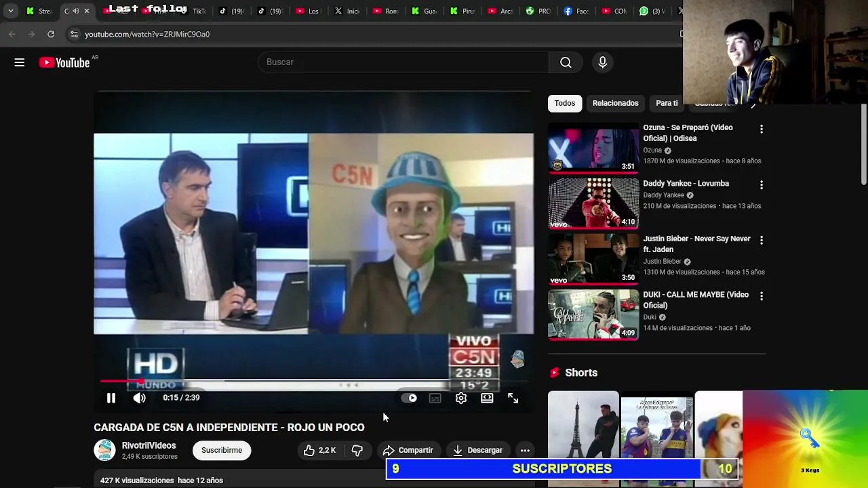Switch to the X 'Inici' tab
Screen dimensions: 868x488
(x=347, y=11)
